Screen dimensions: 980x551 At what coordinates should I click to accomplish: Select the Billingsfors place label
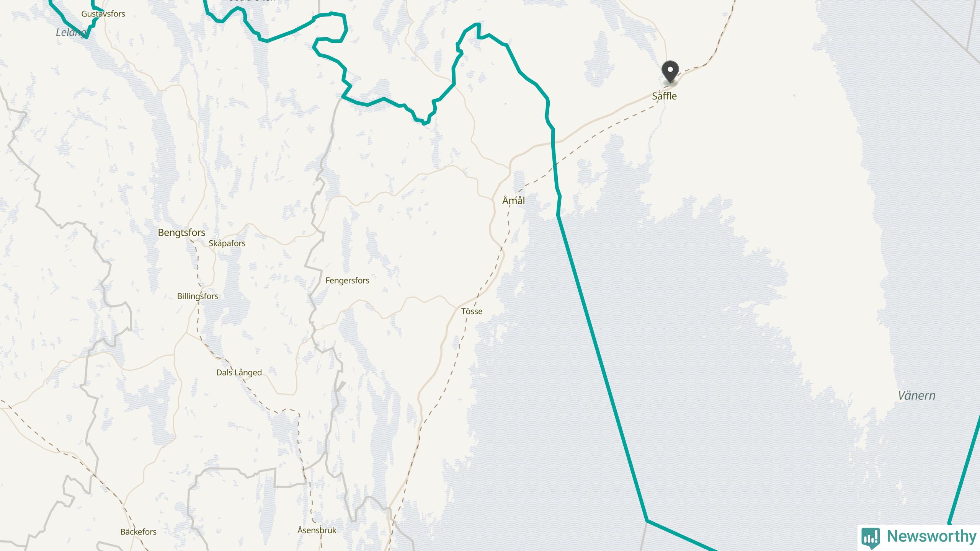(198, 296)
